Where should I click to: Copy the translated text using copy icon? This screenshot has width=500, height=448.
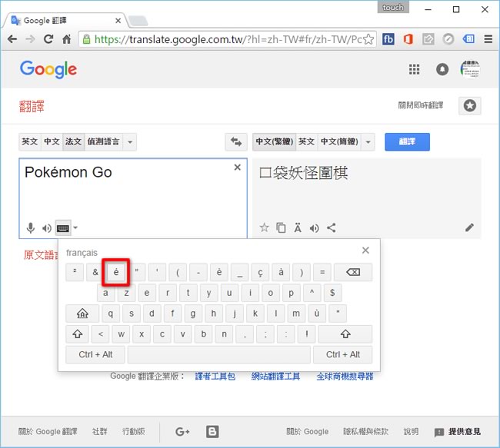pos(281,227)
